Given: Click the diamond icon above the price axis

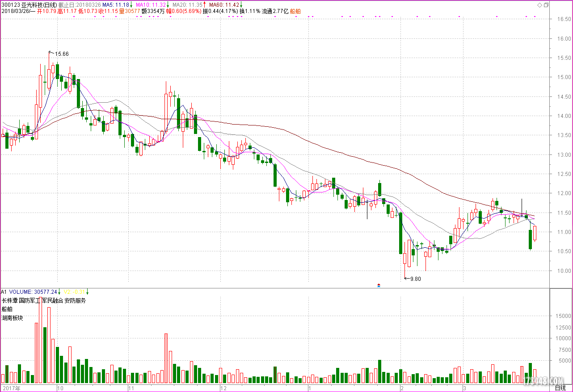Looking at the screenshot, I should coord(539,4).
